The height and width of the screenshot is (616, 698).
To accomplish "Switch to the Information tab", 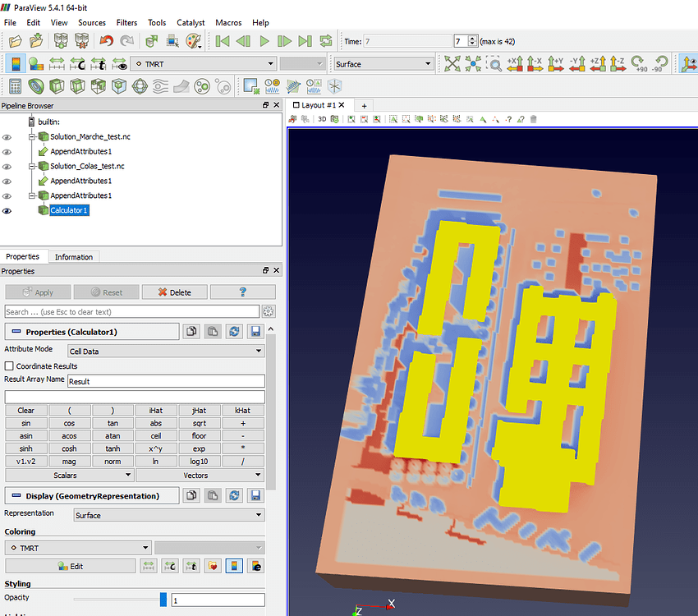I will [73, 256].
